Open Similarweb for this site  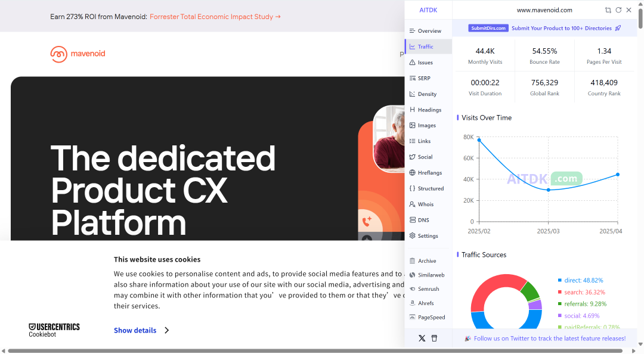pos(428,275)
